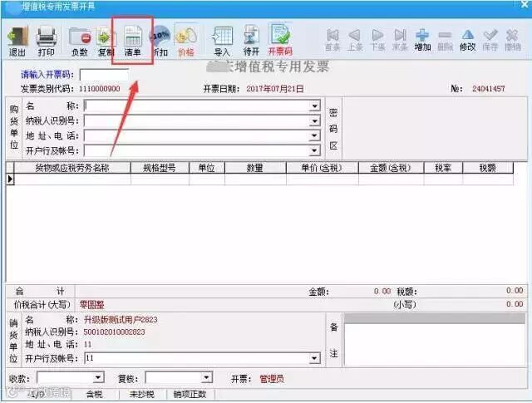Expand the buyer 开户行及帐号 dropdown

(315, 150)
